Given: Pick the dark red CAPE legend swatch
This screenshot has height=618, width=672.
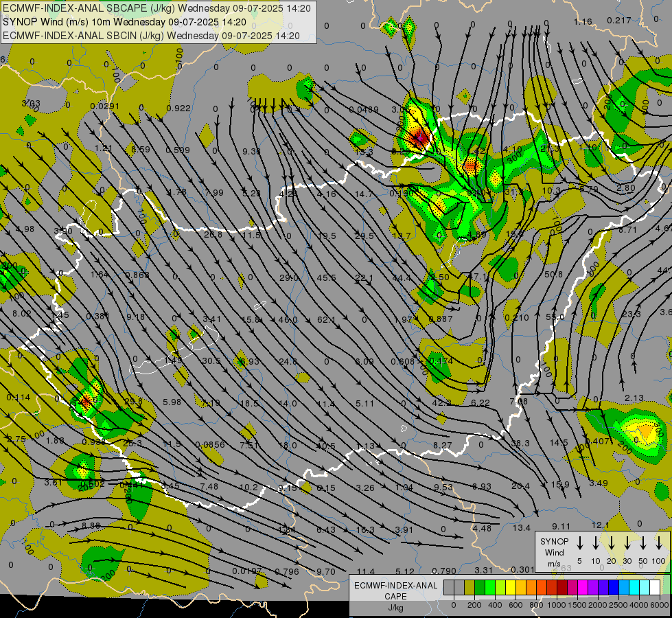Looking at the screenshot, I should tap(562, 587).
